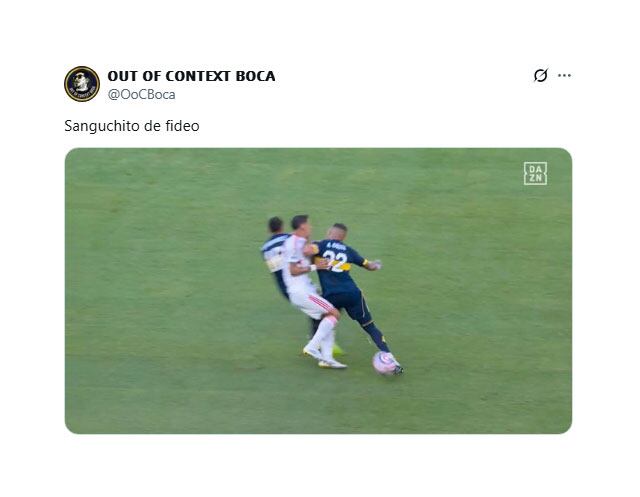Open the @OoCBoca handle link

141,94
